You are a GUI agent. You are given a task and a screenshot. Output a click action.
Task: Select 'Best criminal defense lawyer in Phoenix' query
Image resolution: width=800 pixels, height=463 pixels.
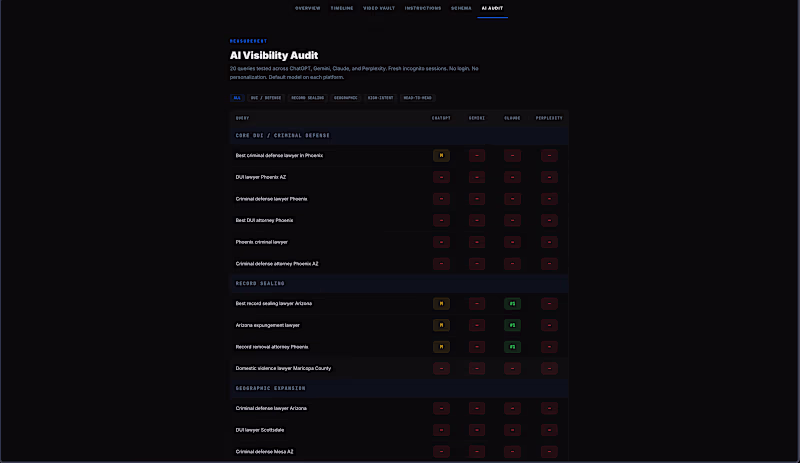(279, 156)
